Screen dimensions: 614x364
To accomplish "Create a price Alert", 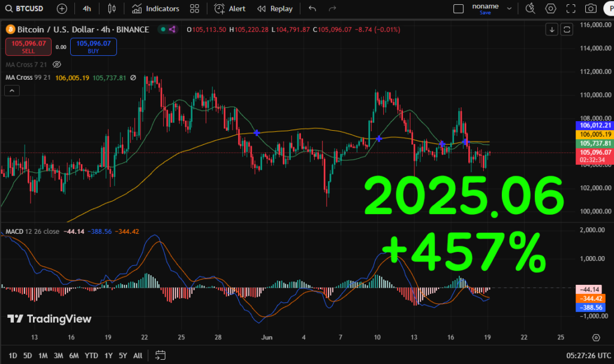I will coord(230,8).
